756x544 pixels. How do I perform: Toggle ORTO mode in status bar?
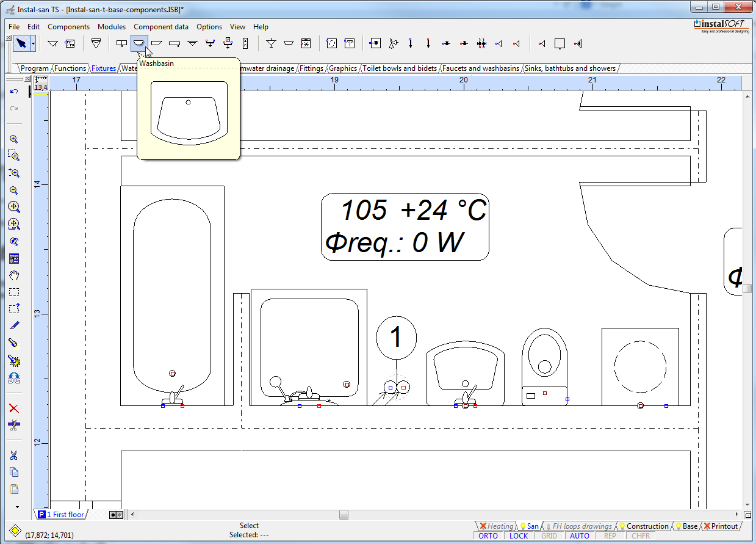[x=488, y=536]
